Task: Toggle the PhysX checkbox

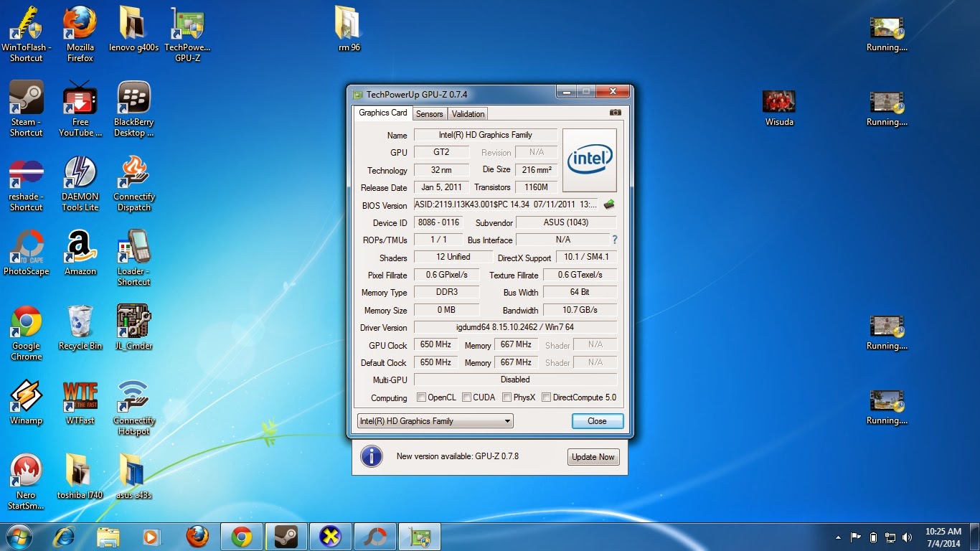Action: [507, 397]
